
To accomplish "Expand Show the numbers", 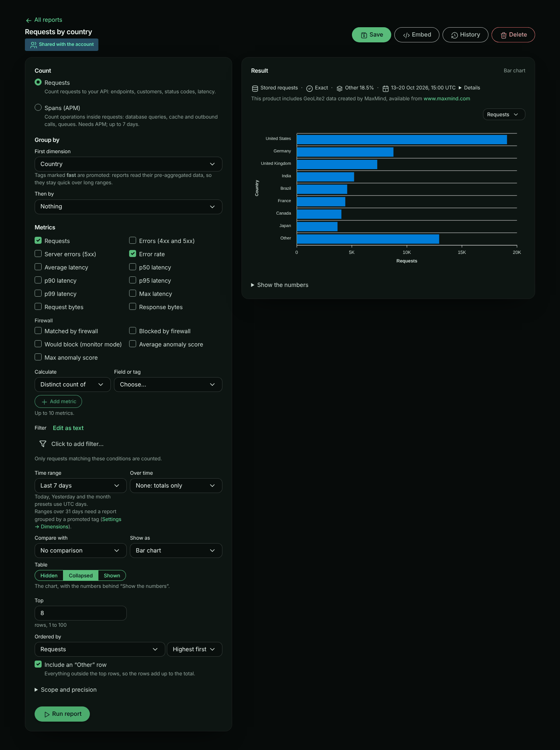I will click(280, 285).
